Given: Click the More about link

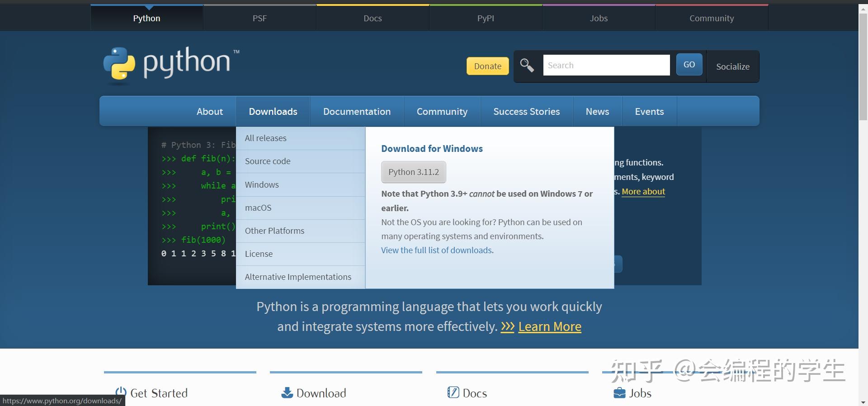Looking at the screenshot, I should tap(643, 191).
